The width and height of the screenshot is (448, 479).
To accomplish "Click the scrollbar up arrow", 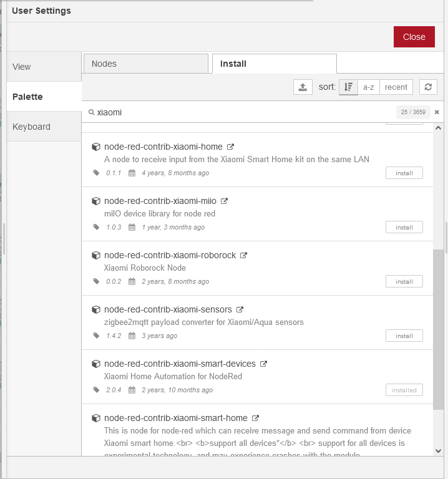I will tap(438, 128).
